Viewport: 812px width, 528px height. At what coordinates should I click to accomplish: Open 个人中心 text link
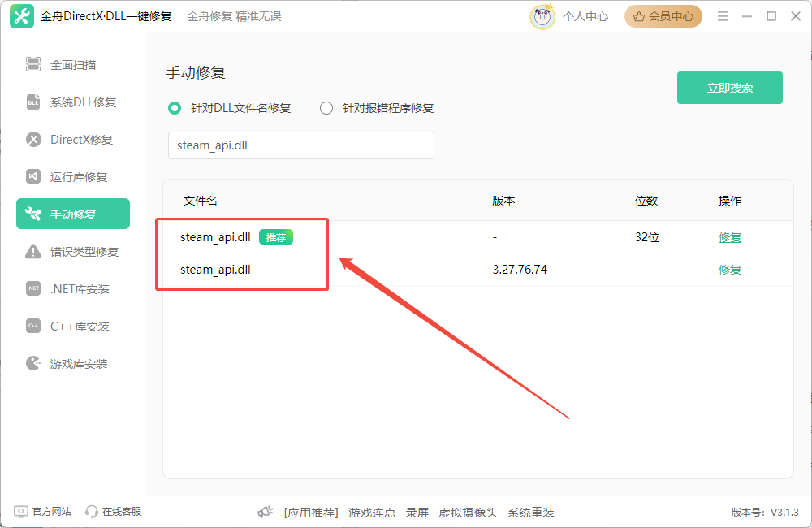(585, 16)
